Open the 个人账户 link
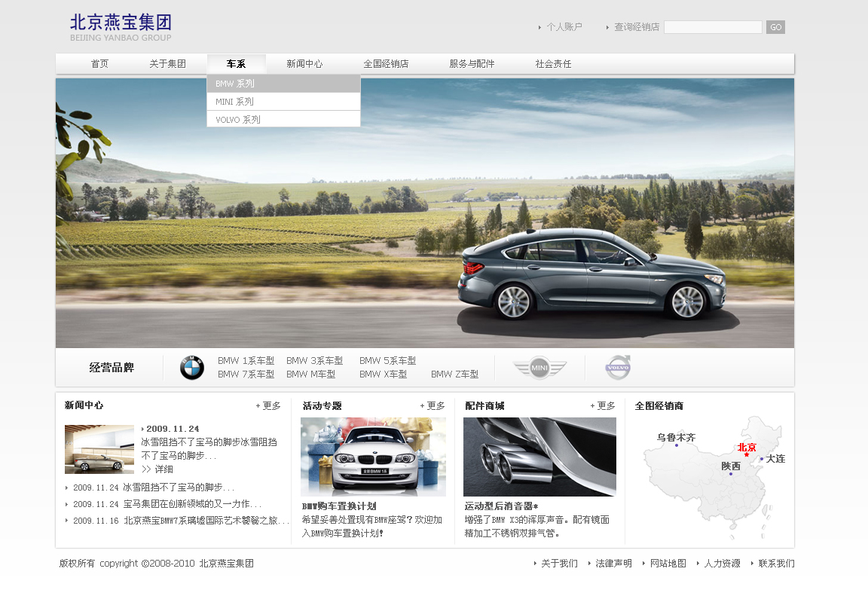 564,26
